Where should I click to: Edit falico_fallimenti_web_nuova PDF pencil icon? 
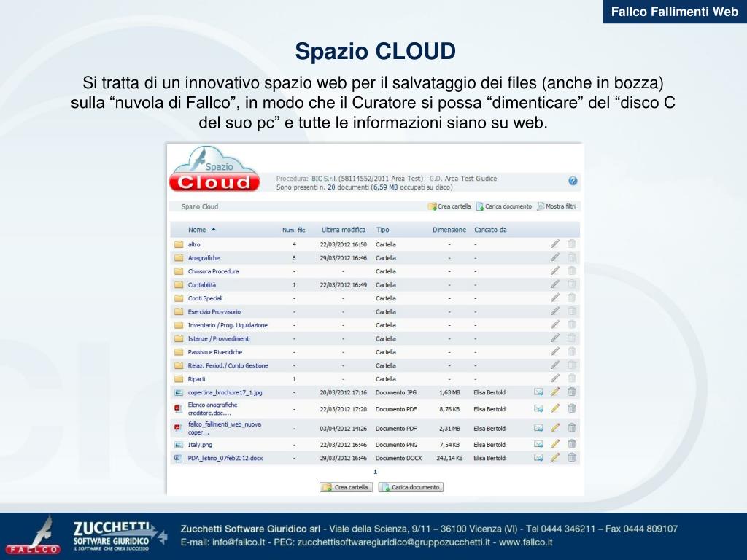[555, 427]
